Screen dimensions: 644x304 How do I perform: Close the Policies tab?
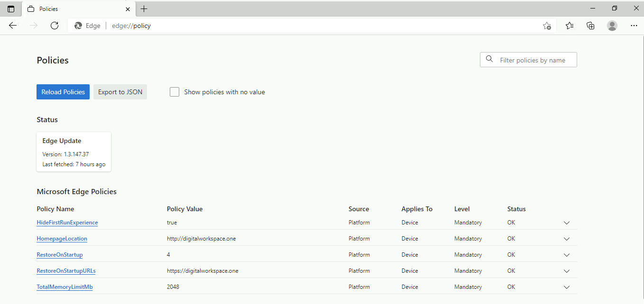click(128, 9)
